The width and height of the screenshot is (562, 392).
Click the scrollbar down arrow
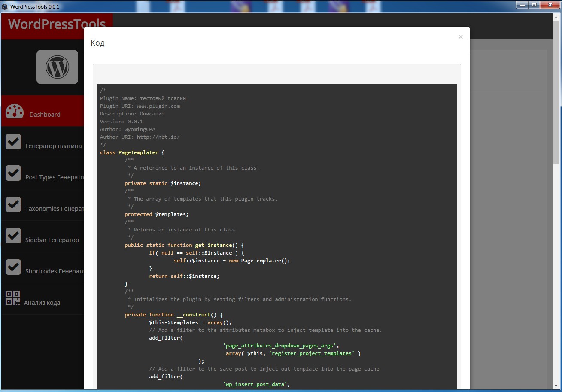556,386
